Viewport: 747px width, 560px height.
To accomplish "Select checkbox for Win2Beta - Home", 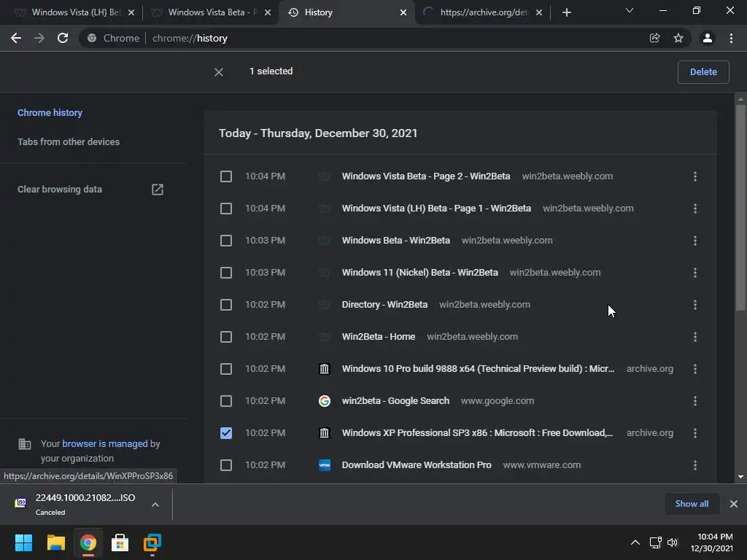I will click(226, 337).
